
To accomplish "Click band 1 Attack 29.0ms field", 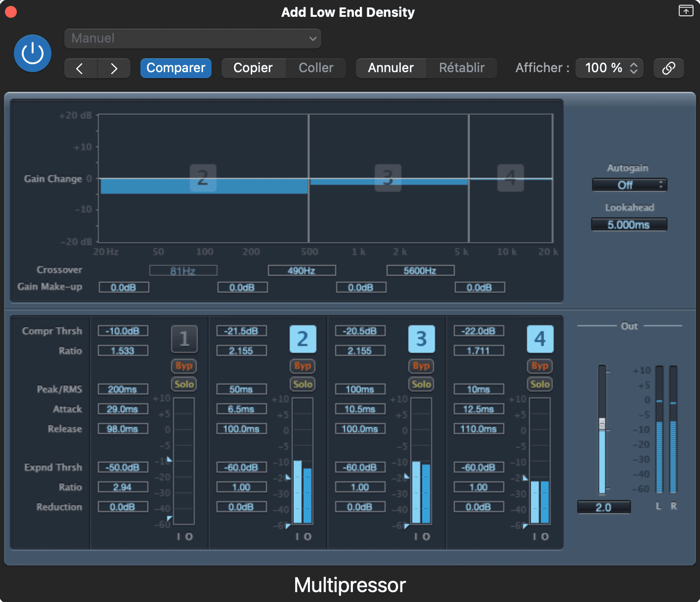I will pos(123,409).
